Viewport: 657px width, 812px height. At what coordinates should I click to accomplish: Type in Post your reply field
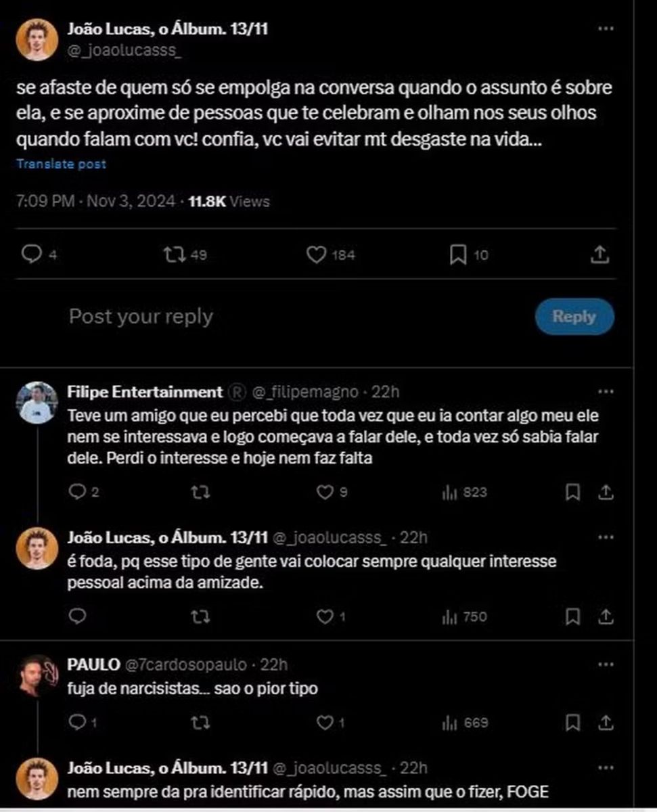click(271, 316)
